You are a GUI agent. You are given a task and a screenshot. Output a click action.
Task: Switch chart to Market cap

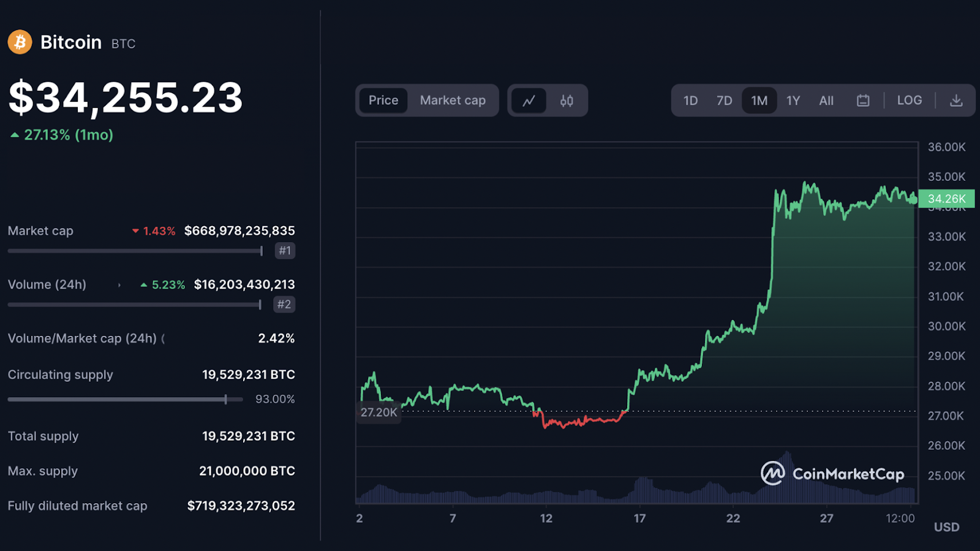(x=453, y=101)
